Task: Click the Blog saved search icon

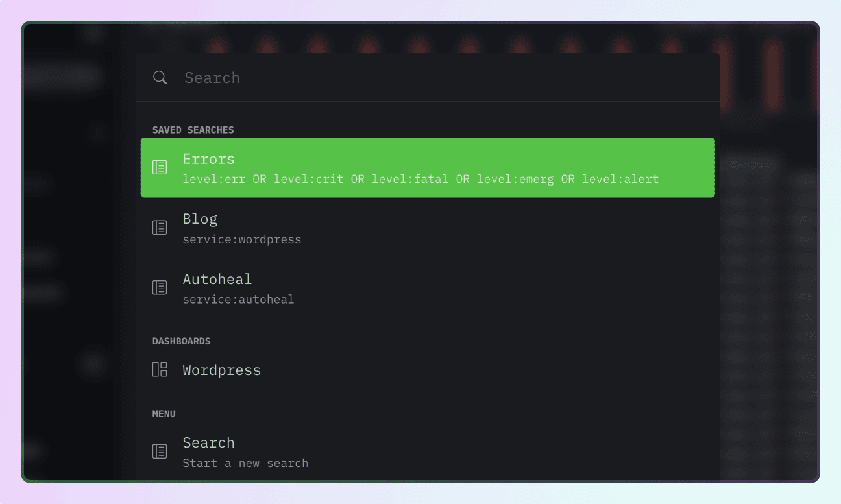Action: click(x=160, y=228)
